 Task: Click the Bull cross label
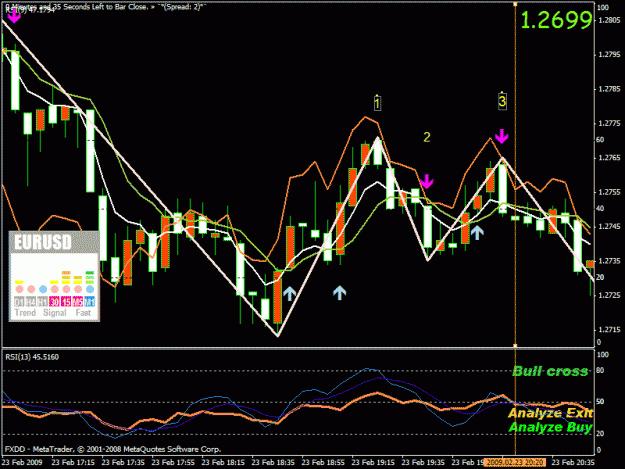(550, 371)
